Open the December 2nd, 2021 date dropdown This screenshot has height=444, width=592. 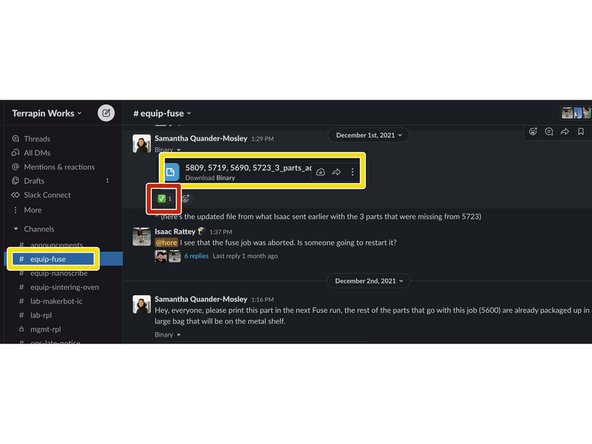point(368,281)
